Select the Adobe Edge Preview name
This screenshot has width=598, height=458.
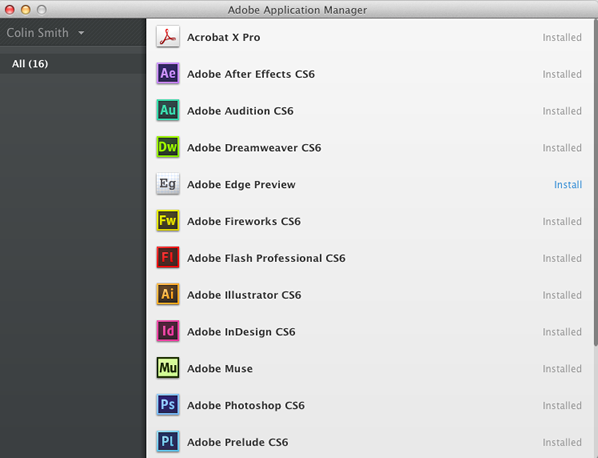tap(241, 185)
